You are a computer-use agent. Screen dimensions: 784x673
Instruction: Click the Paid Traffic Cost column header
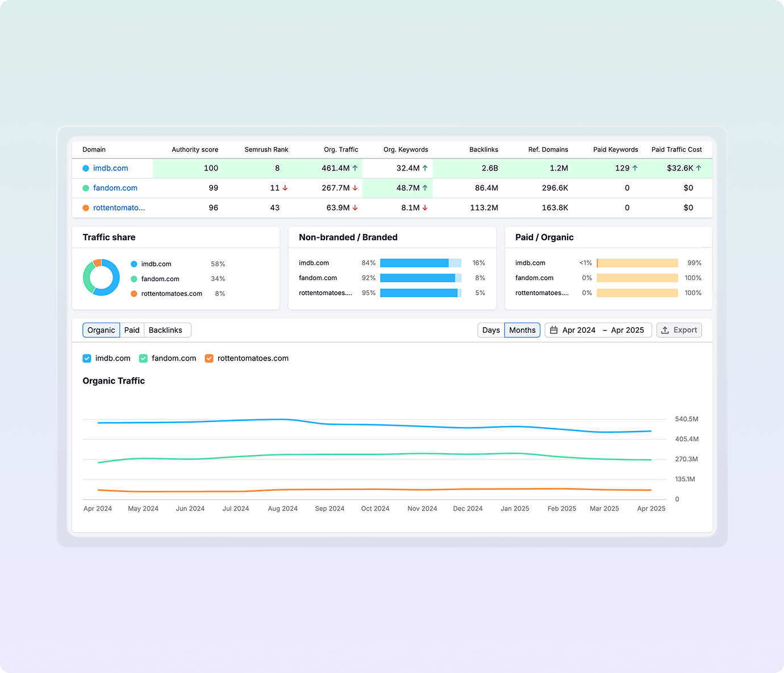677,149
